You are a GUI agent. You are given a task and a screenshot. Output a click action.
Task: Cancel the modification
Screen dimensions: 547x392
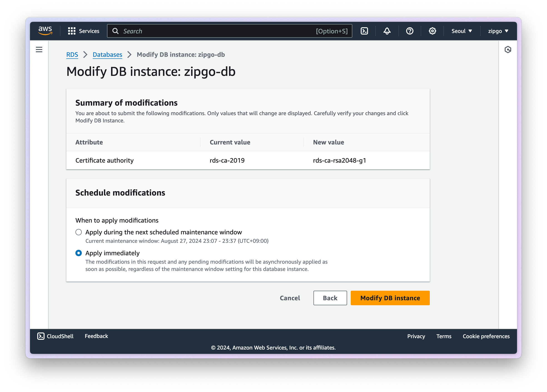[290, 298]
